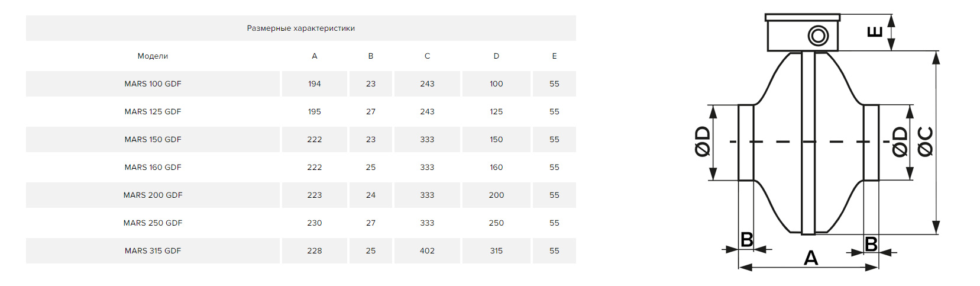Select the A dimension label under the fan
Screen dimensions: 980x286
click(x=811, y=258)
